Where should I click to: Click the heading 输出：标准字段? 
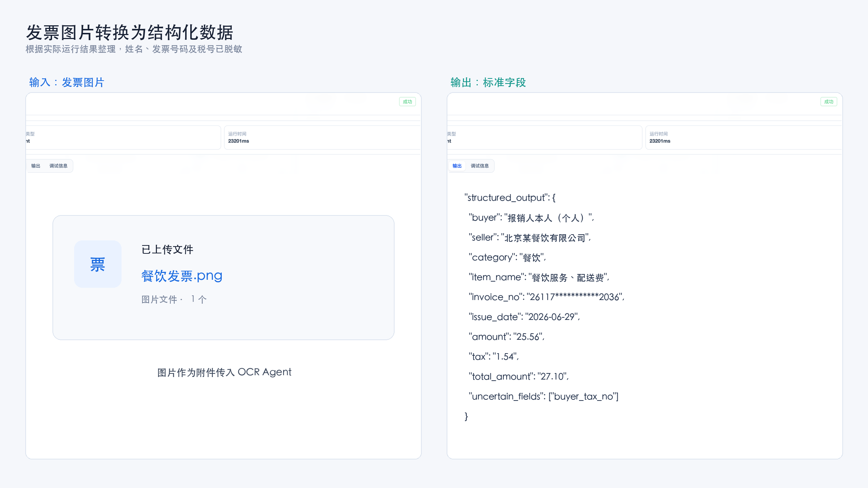(488, 82)
